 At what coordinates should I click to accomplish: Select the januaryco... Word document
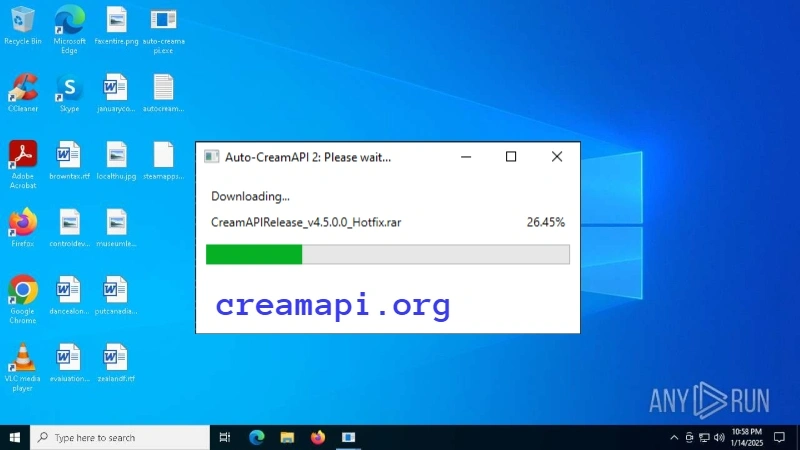[x=116, y=93]
